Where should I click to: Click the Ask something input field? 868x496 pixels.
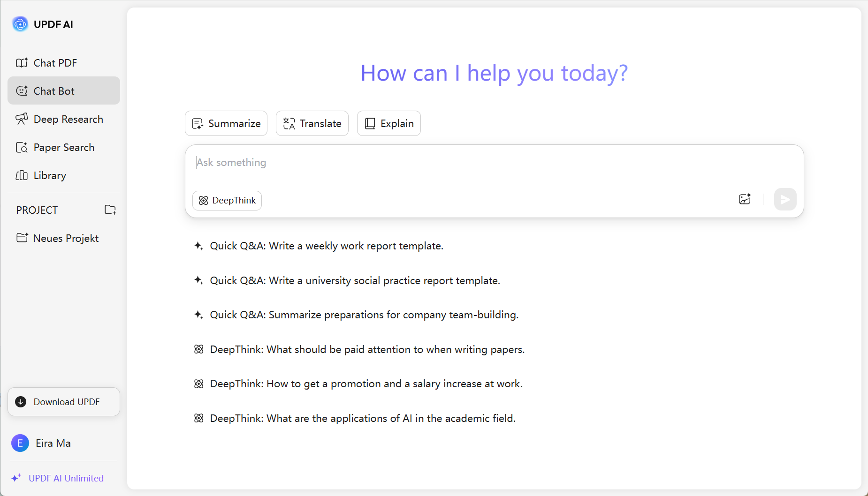[494, 165]
